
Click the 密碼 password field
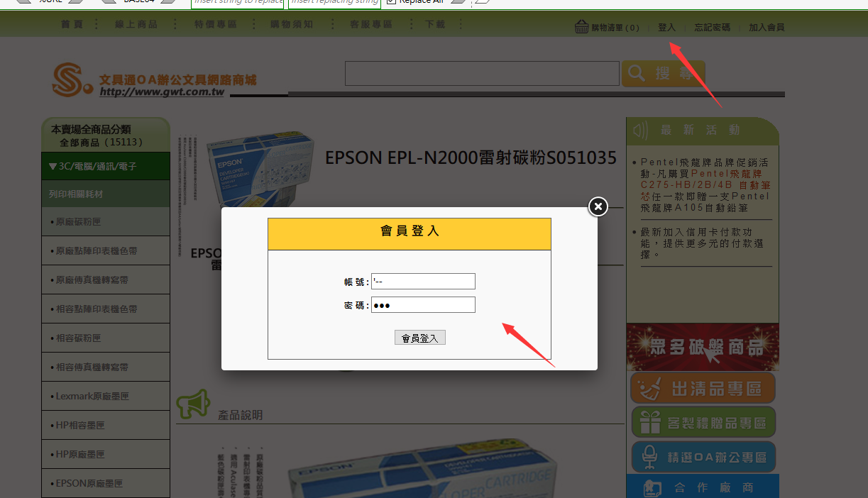pos(423,305)
